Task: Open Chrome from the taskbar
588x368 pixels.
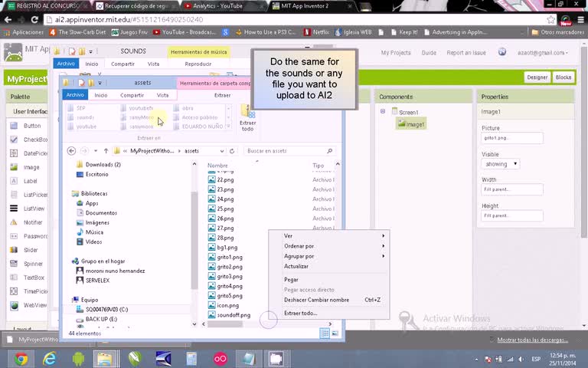Action: 21,359
